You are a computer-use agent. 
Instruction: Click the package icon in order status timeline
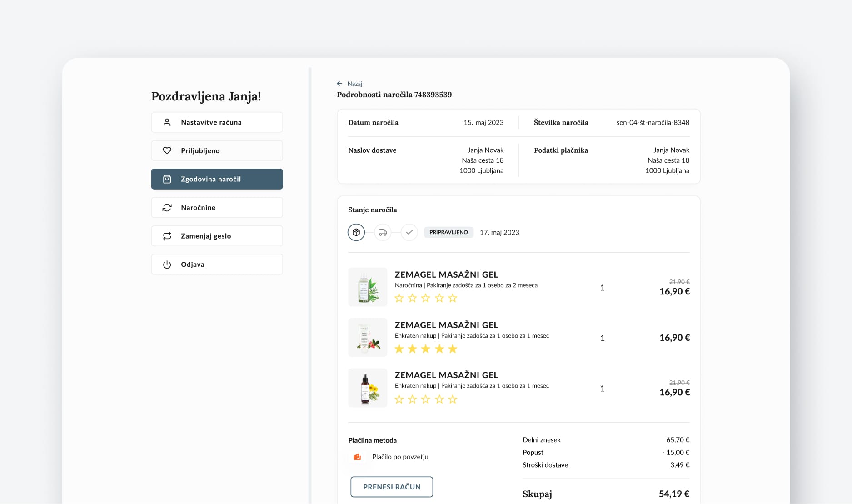tap(356, 232)
